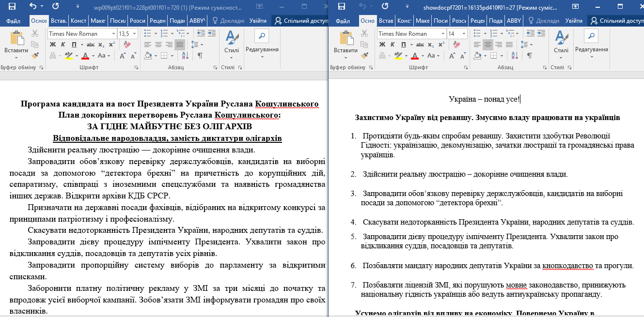The width and height of the screenshot is (644, 317).
Task: Toggle center alignment in the right window
Action: click(x=487, y=45)
